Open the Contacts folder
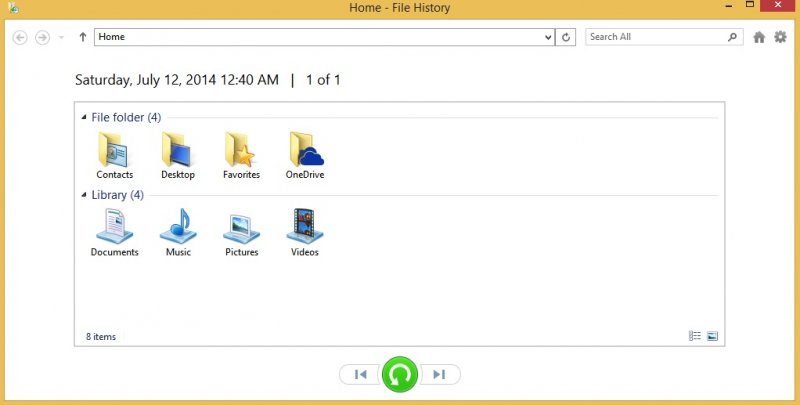Viewport: 800px width, 405px height. pos(114,156)
